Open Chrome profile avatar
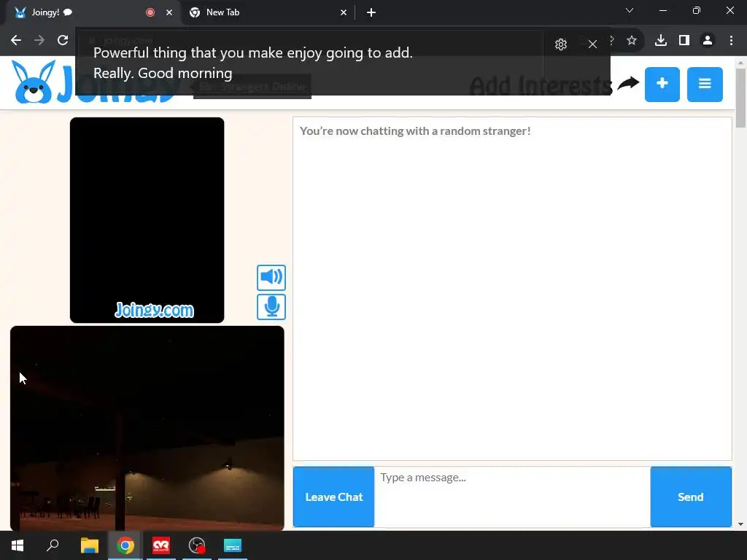 pyautogui.click(x=708, y=41)
